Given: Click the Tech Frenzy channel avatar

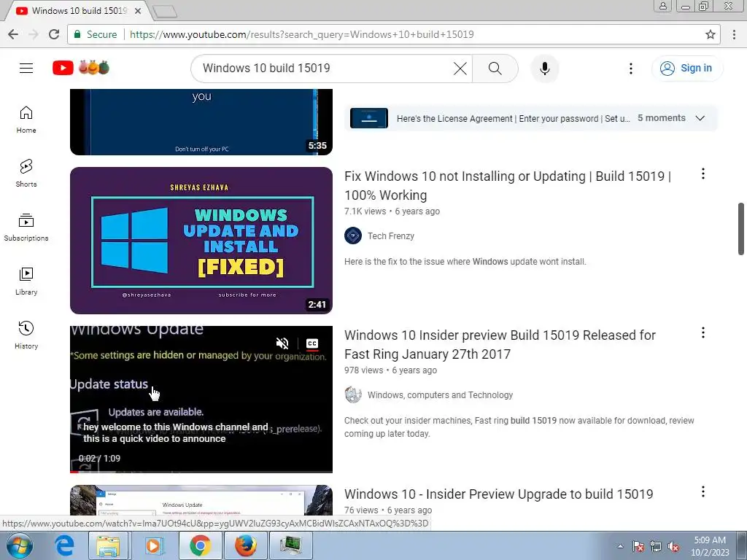Looking at the screenshot, I should (x=353, y=236).
